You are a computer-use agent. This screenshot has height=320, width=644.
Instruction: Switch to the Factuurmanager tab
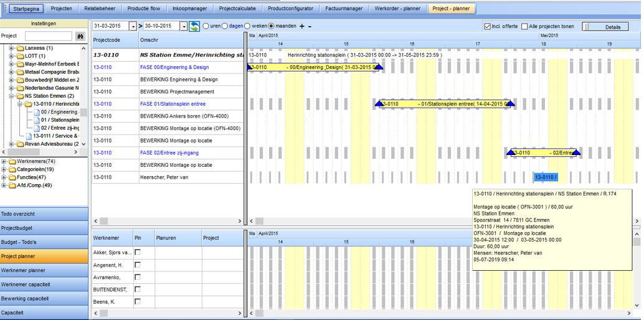click(x=344, y=9)
